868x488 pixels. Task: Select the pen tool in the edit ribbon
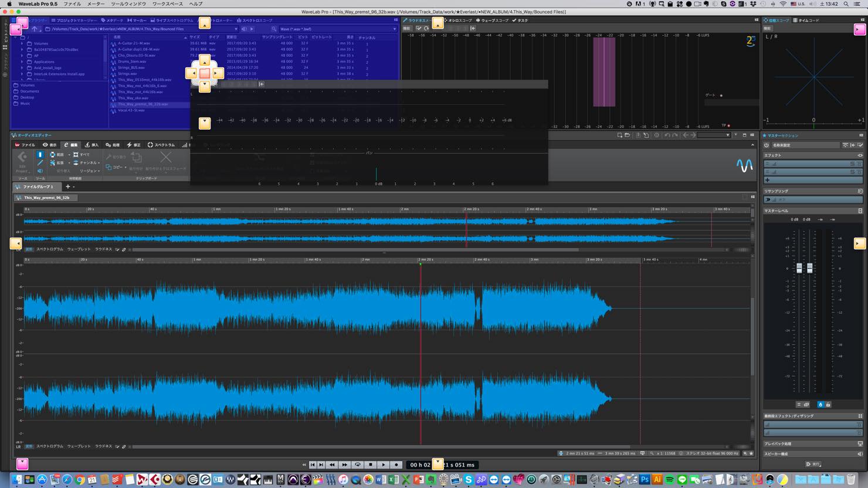click(x=40, y=163)
